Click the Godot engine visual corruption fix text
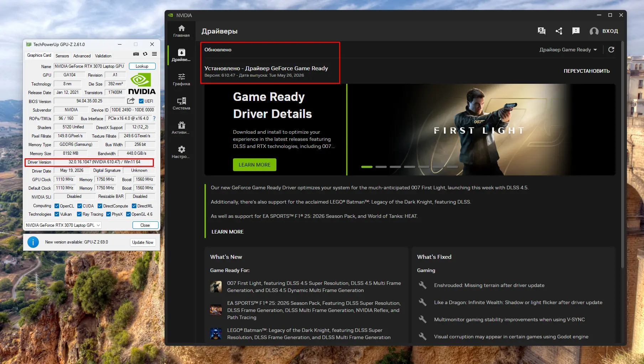 tap(511, 337)
